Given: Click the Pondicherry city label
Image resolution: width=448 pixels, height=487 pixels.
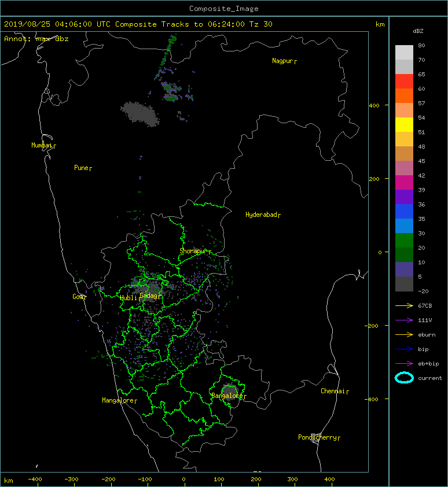Looking at the screenshot, I should 319,438.
